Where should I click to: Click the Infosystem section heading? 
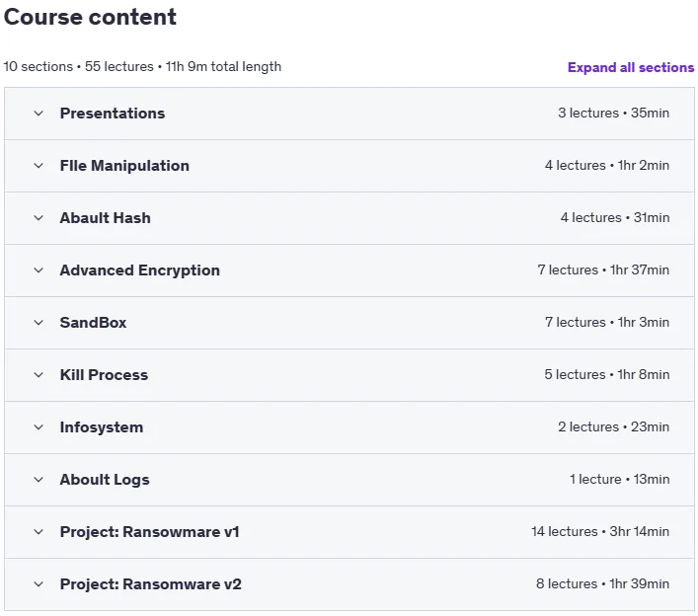pyautogui.click(x=102, y=427)
